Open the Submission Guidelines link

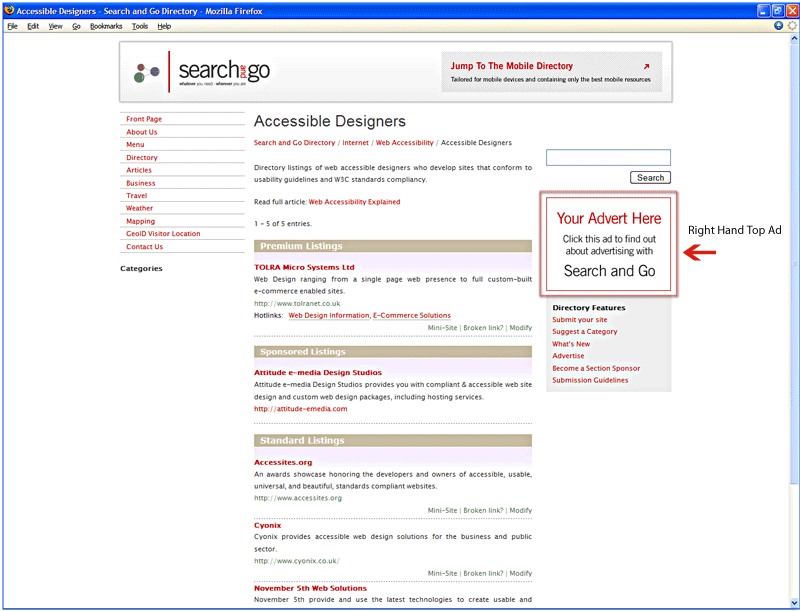(590, 380)
